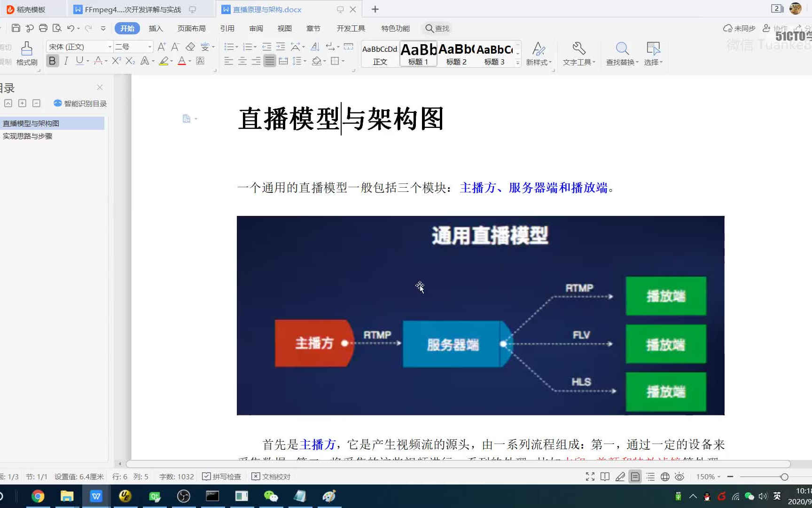Image resolution: width=812 pixels, height=508 pixels.
Task: Open zoom percentage dropdown 150%
Action: coord(708,476)
